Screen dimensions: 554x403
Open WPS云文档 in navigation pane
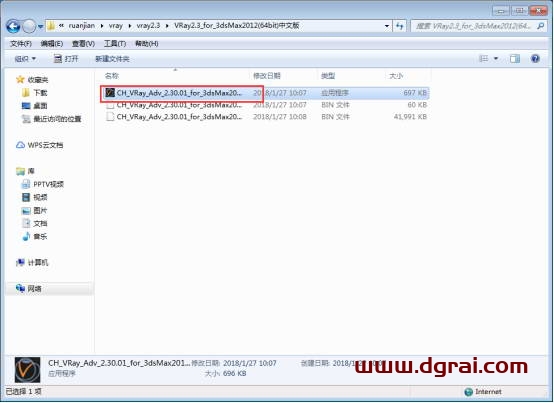(x=45, y=145)
